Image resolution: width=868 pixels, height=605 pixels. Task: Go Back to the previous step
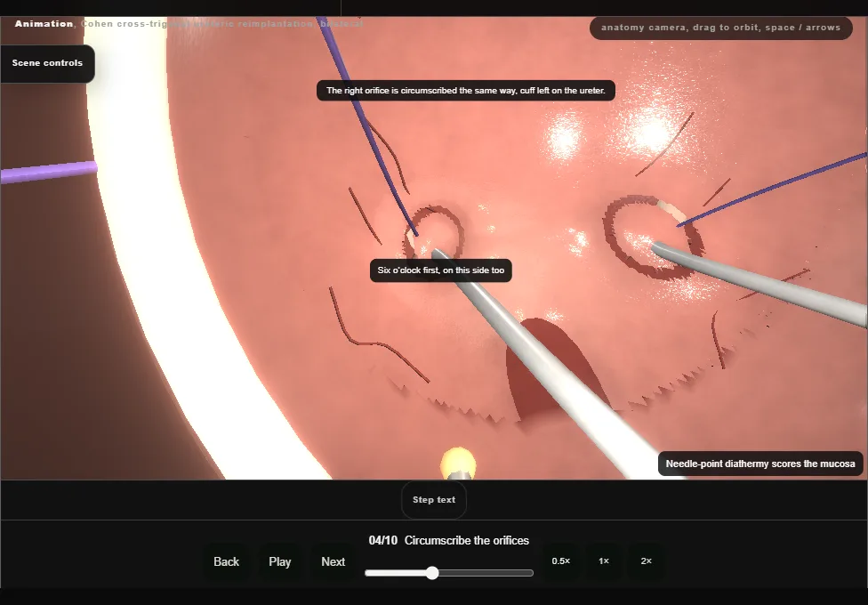pos(227,561)
